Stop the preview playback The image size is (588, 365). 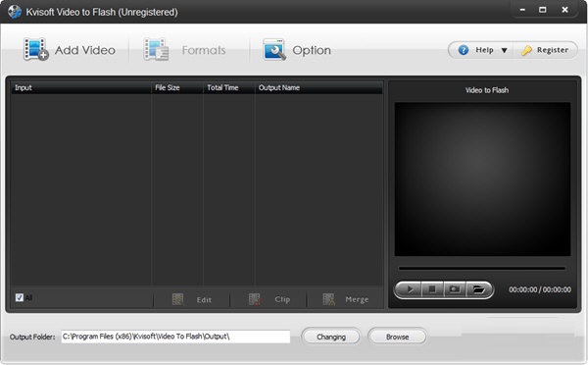pos(432,289)
